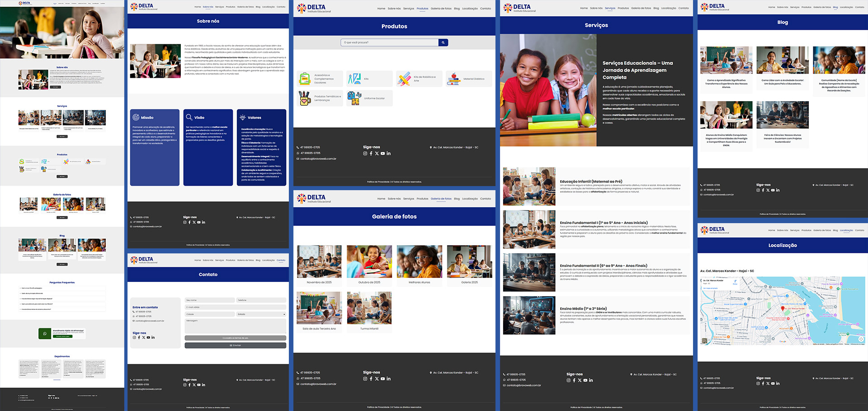
Task: Click the Uniforme Escolar clothing icon
Action: pyautogui.click(x=354, y=98)
